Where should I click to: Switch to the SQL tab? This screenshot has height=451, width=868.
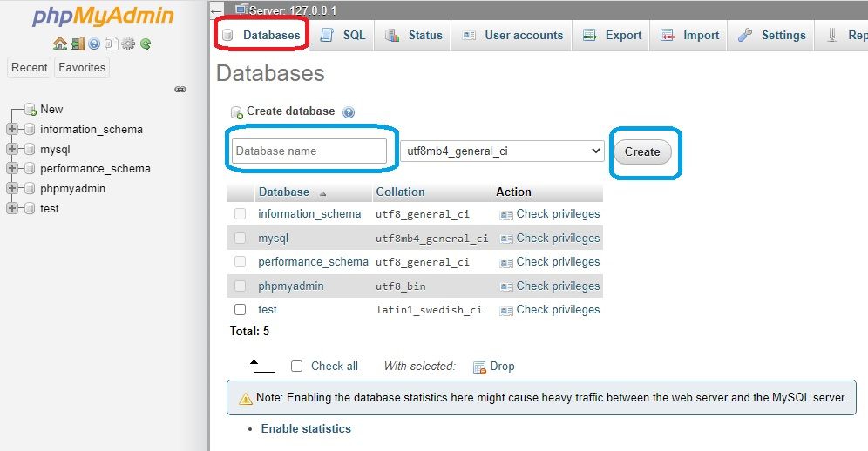342,36
